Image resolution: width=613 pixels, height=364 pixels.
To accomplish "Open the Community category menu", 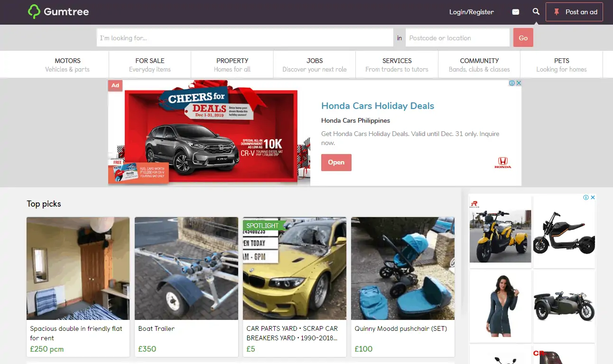I will (479, 64).
